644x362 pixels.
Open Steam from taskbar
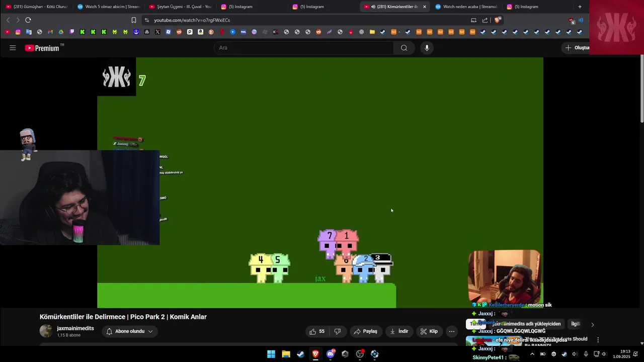pos(300,354)
